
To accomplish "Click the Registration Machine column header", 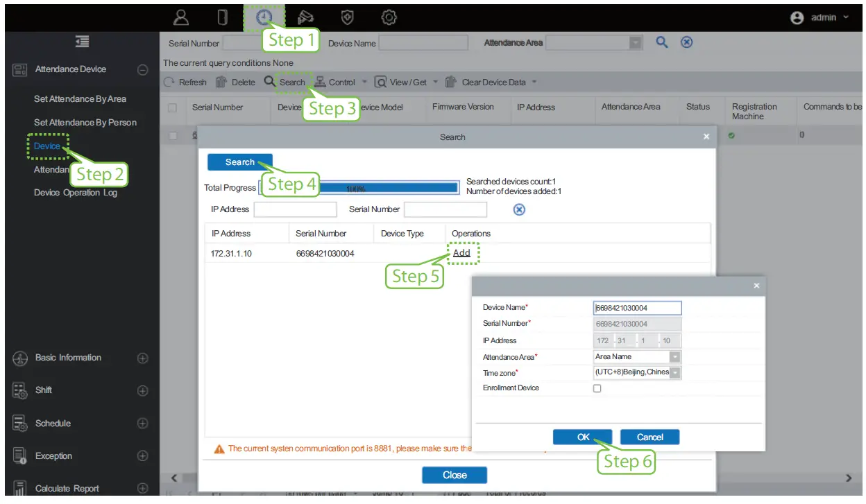I will [754, 112].
